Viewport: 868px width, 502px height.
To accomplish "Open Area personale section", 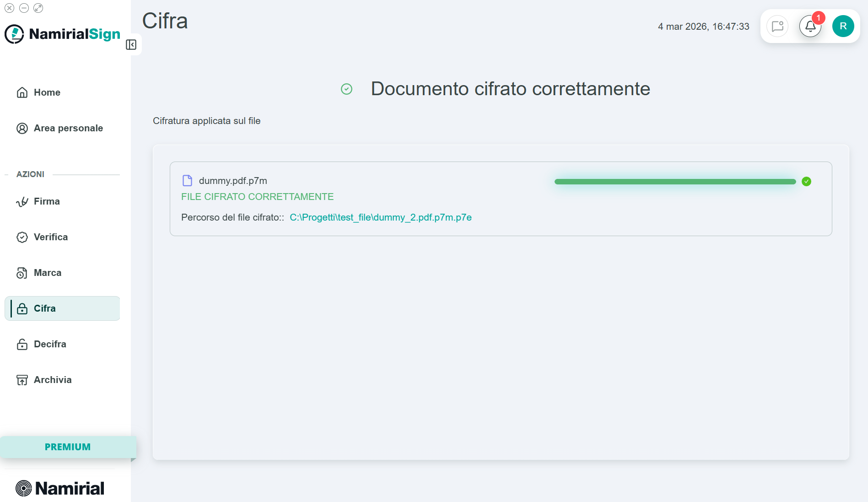I will 62,128.
